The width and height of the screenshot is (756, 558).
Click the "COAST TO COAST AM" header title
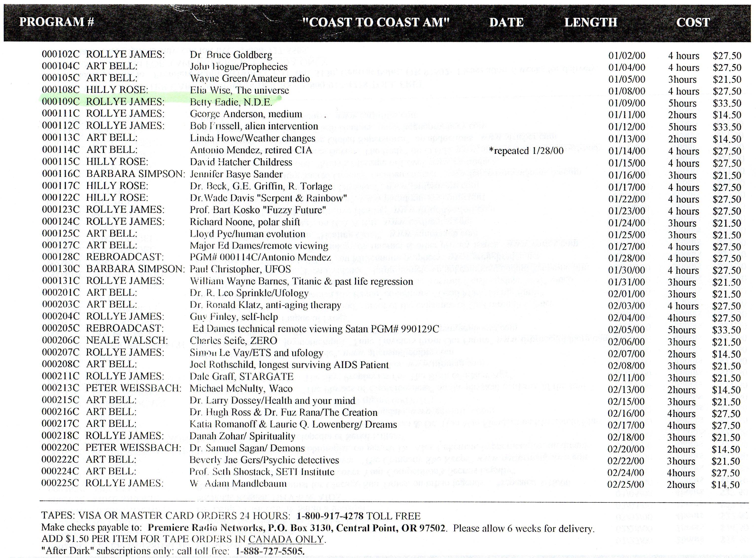[376, 22]
